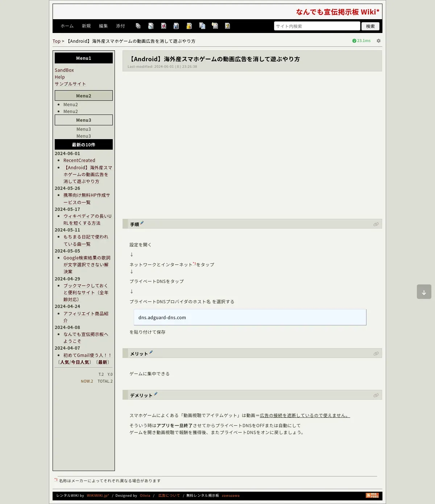Click the 検索 search button

pyautogui.click(x=370, y=26)
